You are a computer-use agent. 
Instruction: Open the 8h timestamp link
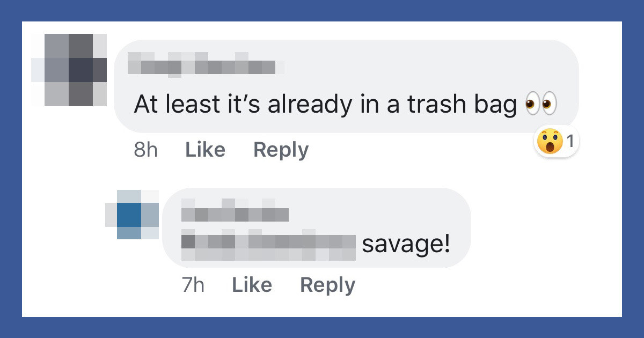click(x=145, y=150)
